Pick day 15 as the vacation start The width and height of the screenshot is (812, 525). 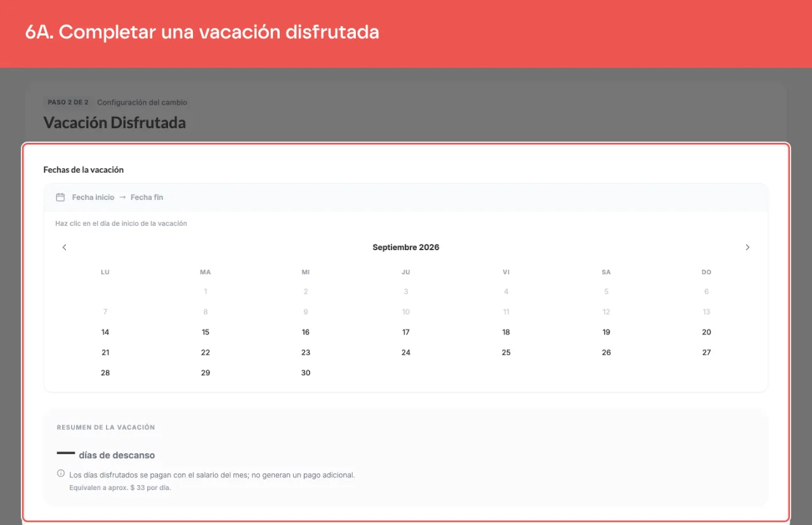tap(206, 332)
